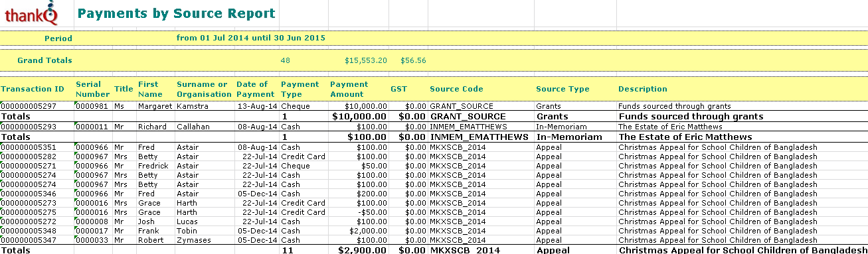
Task: Click Credit Card type for transaction 000000005275
Action: (303, 212)
